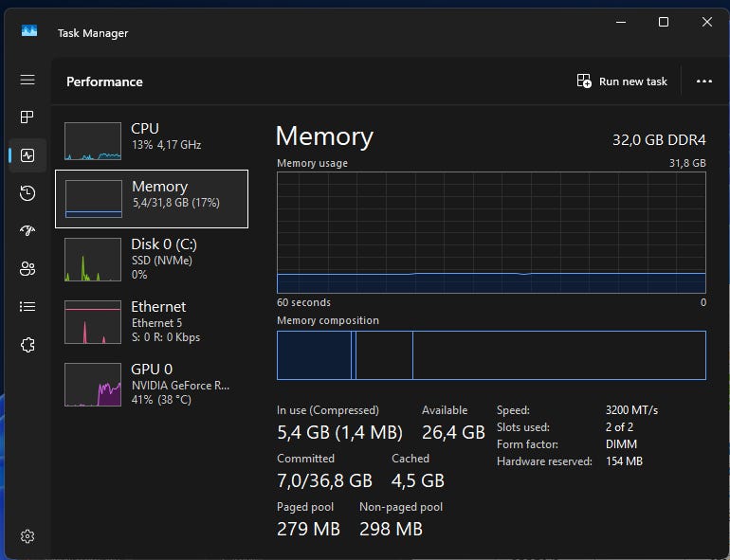The image size is (730, 560).
Task: Maximize the Task Manager window
Action: [x=664, y=22]
